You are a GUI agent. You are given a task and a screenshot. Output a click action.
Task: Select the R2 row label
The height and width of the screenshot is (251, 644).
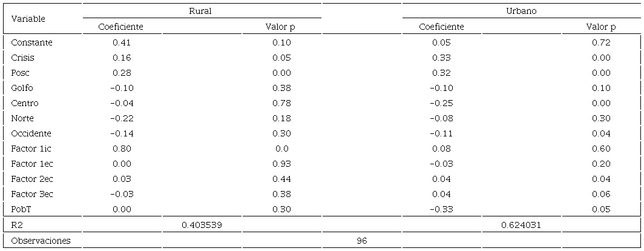tap(17, 225)
